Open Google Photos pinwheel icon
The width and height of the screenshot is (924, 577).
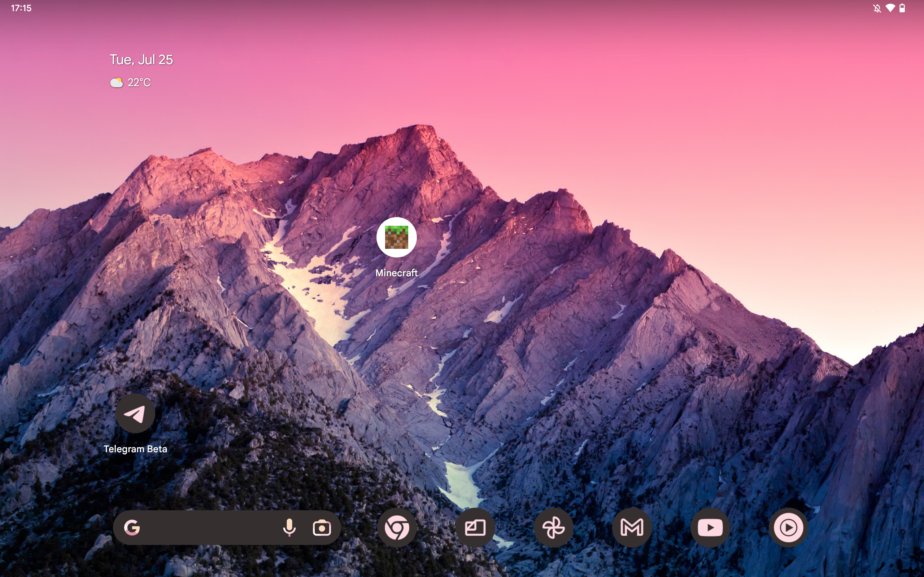coord(553,527)
